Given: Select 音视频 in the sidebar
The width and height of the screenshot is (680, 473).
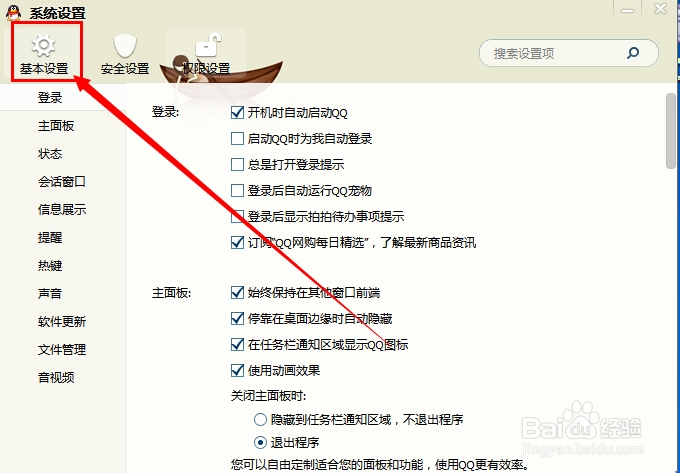Looking at the screenshot, I should click(x=56, y=377).
